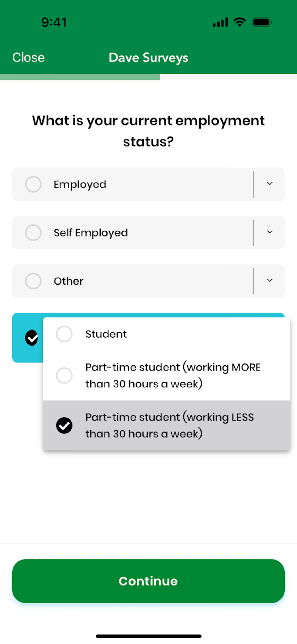Pick Part-time student working MORE text

[173, 376]
